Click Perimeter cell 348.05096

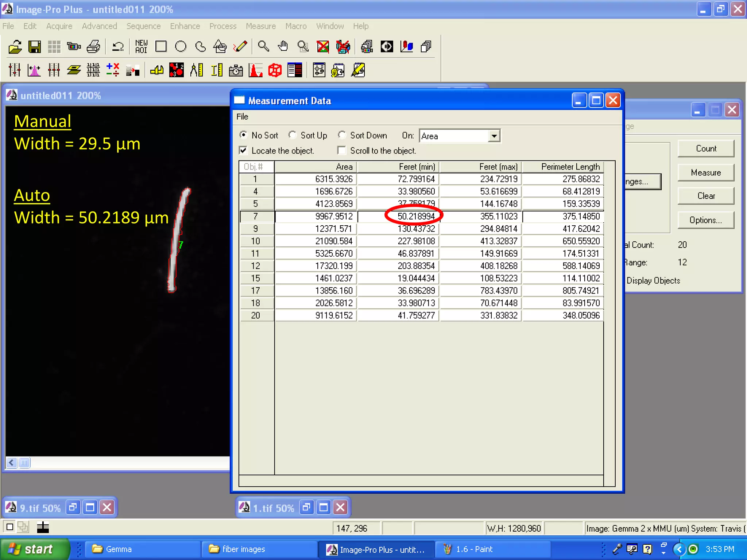[x=564, y=316]
